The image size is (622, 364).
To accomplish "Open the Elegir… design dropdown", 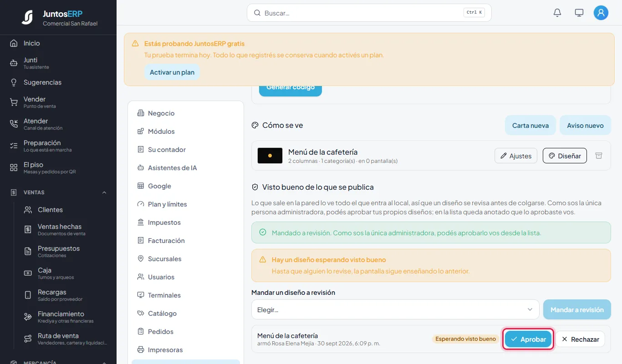I will (395, 309).
